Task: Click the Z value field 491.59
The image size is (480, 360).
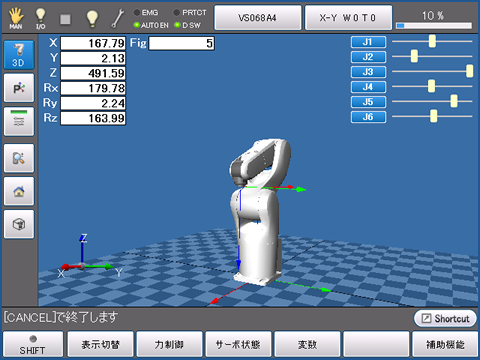Action: click(93, 73)
